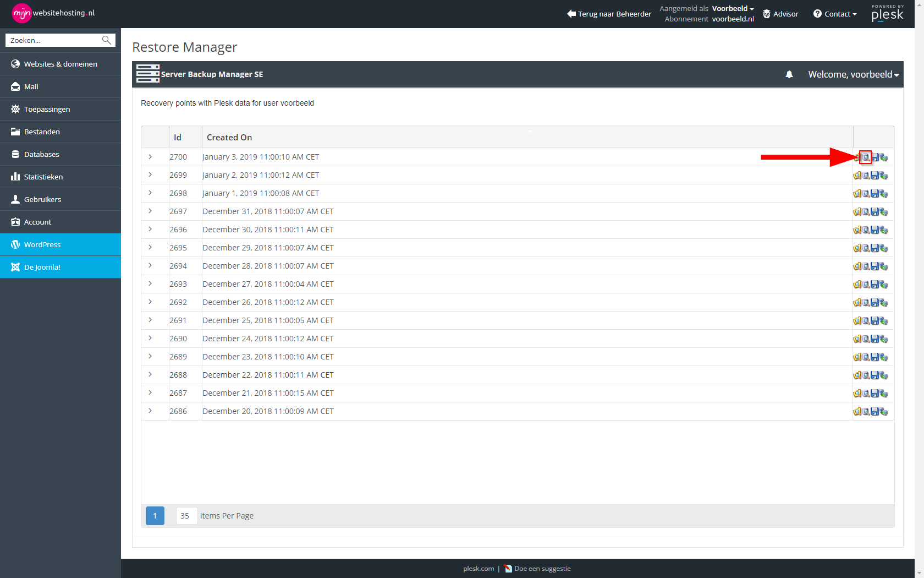The image size is (924, 578).
Task: Click the Items Per Page field
Action: tap(186, 516)
